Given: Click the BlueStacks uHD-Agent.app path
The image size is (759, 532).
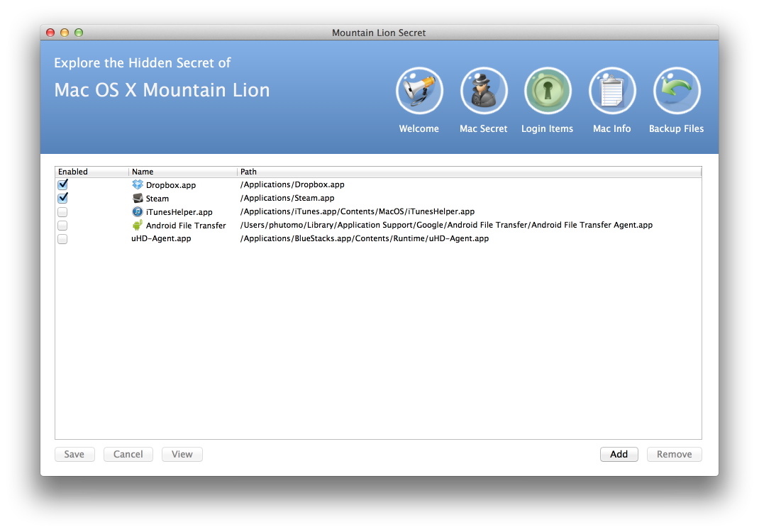Looking at the screenshot, I should [x=365, y=238].
